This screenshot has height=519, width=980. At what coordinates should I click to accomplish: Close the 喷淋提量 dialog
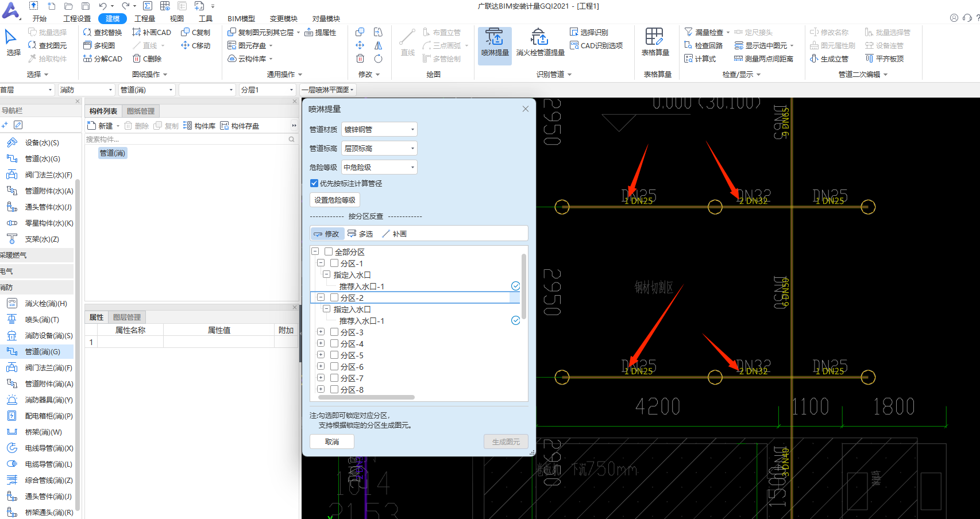[x=525, y=109]
